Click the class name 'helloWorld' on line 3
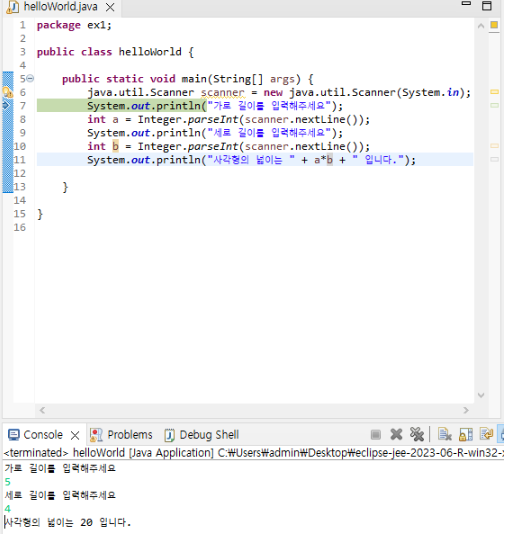The width and height of the screenshot is (507, 536). pos(151,52)
